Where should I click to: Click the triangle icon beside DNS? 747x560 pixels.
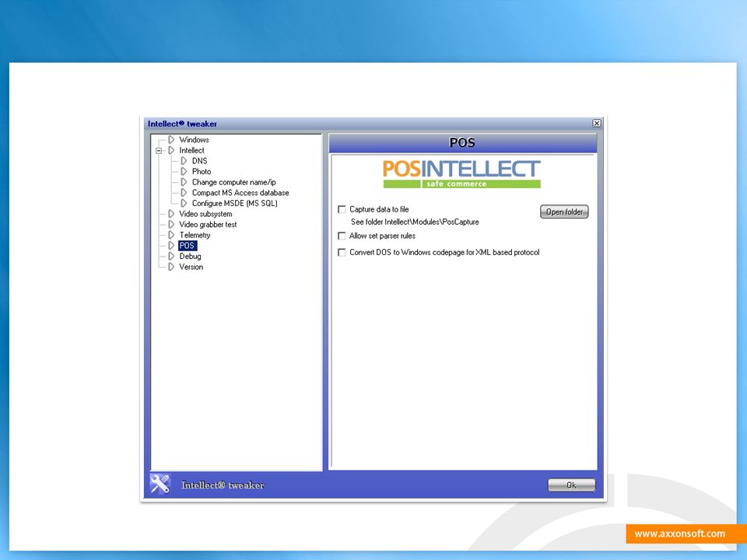[x=184, y=161]
